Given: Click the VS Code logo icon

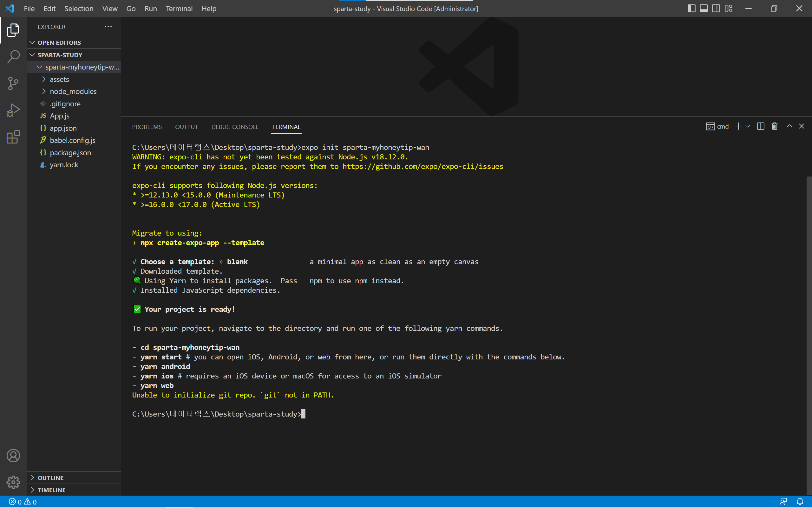Looking at the screenshot, I should pos(10,8).
